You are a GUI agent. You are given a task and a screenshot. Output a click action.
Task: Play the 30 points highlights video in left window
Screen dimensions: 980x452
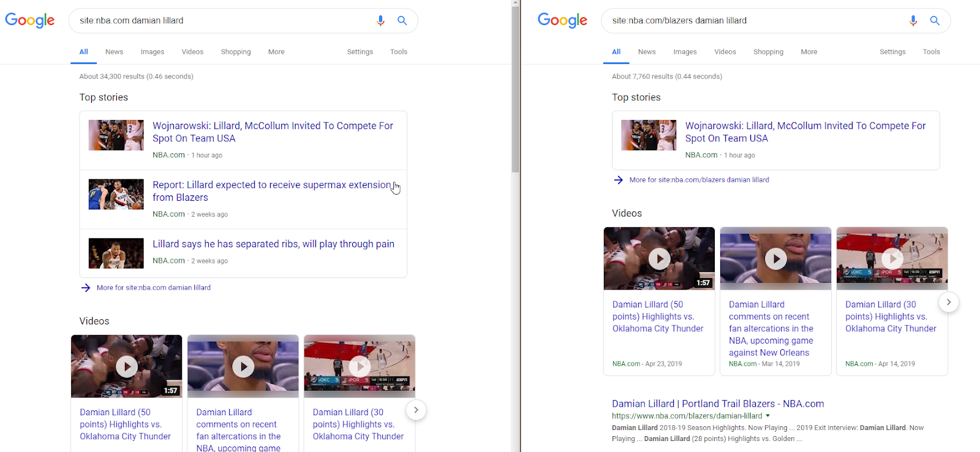(360, 366)
